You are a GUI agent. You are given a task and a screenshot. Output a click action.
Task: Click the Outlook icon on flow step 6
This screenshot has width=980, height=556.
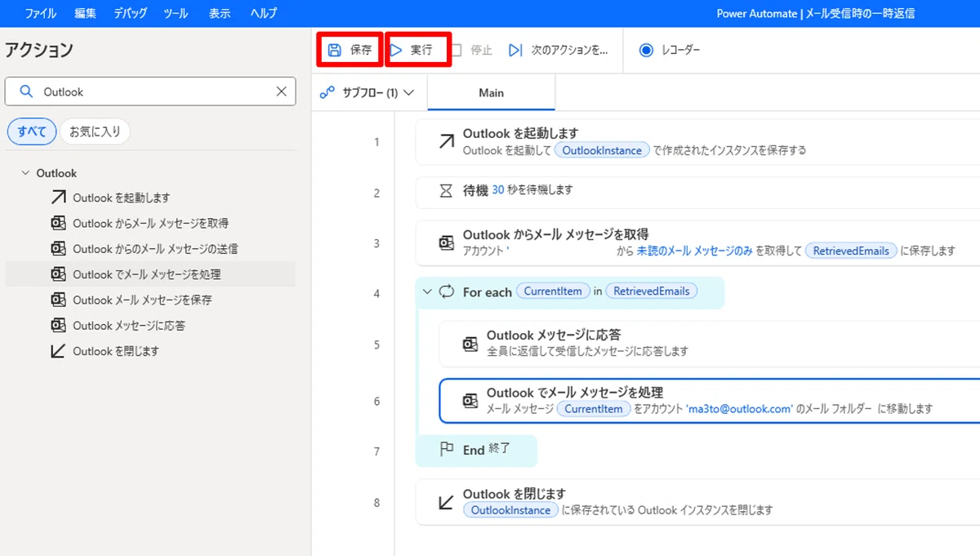tap(470, 401)
